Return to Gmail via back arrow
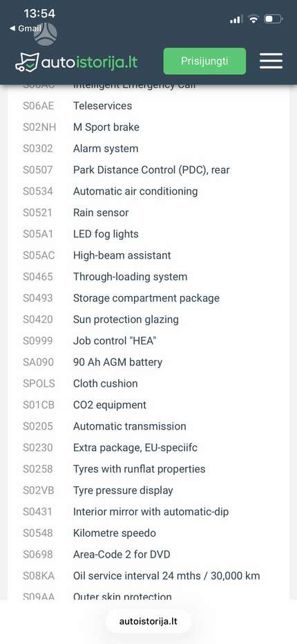297x644 pixels. tap(25, 28)
